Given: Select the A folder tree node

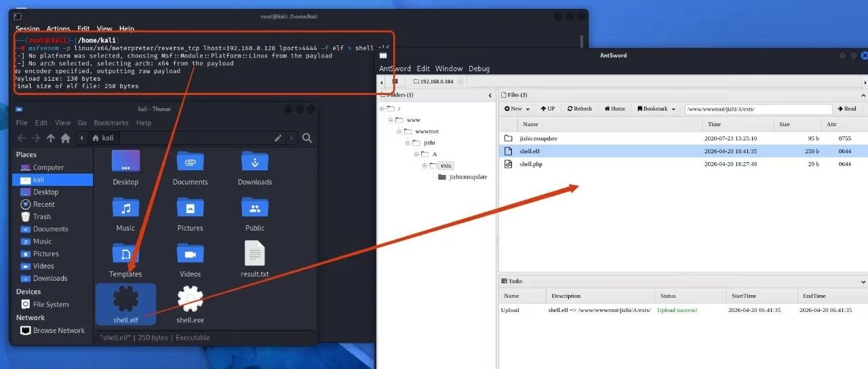Looking at the screenshot, I should [x=435, y=154].
